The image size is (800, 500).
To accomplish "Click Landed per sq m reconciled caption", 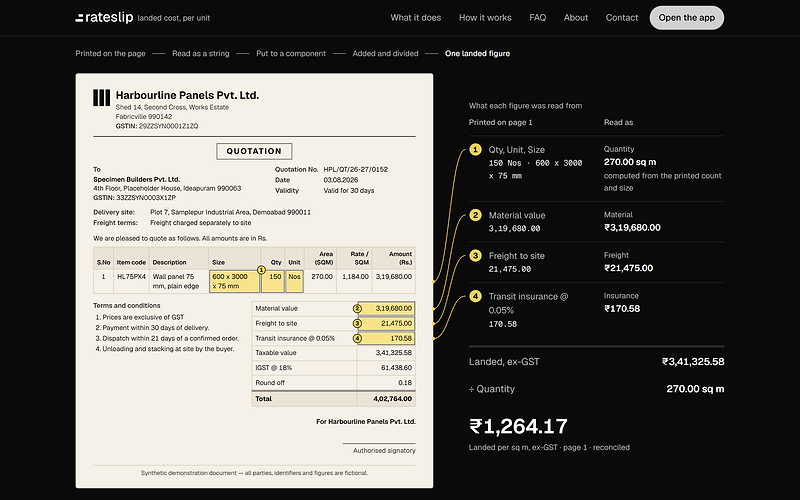I will 549,447.
